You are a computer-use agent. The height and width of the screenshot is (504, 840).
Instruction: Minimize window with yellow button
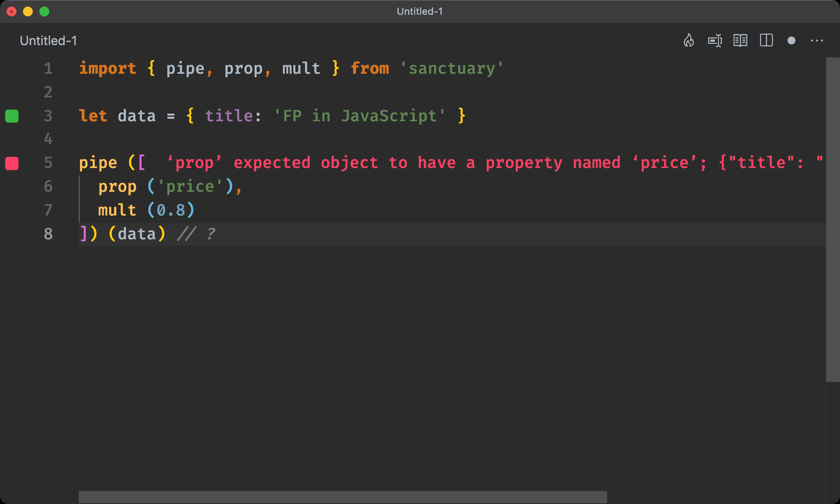pos(28,11)
